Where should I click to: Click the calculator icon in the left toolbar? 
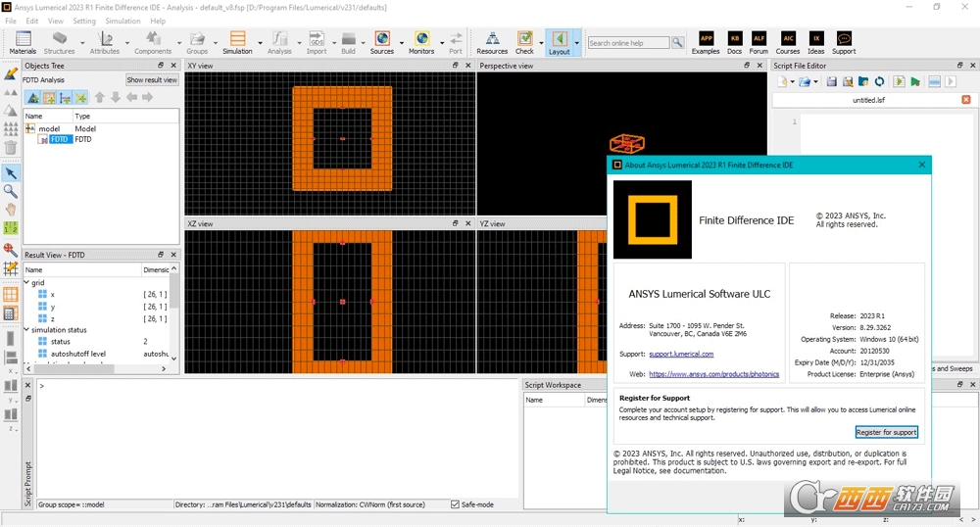(x=11, y=312)
